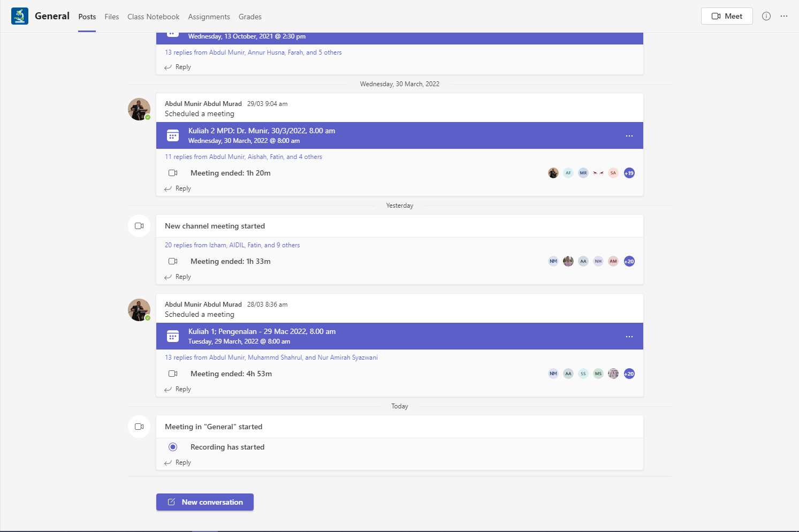Screen dimensions: 799x532
Task: Open the channel information icon
Action: point(766,16)
